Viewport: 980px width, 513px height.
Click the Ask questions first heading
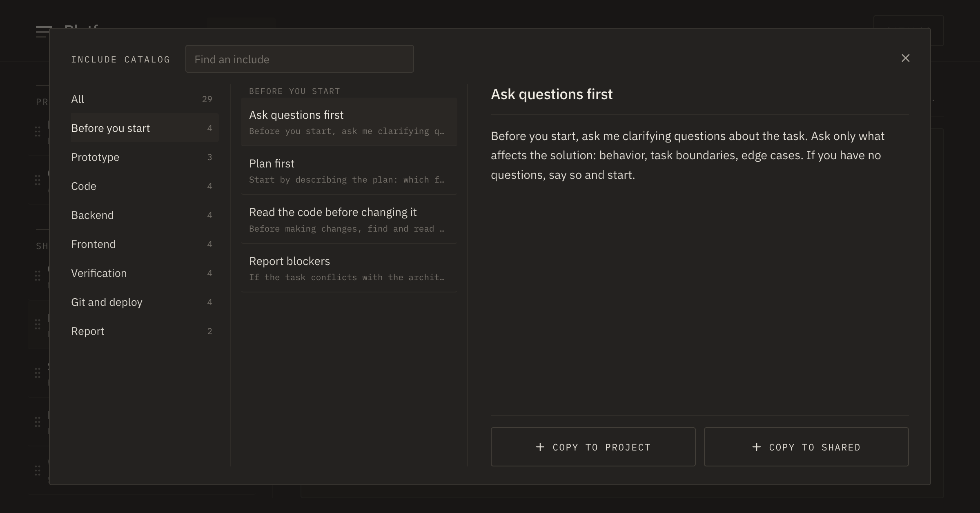tap(552, 94)
